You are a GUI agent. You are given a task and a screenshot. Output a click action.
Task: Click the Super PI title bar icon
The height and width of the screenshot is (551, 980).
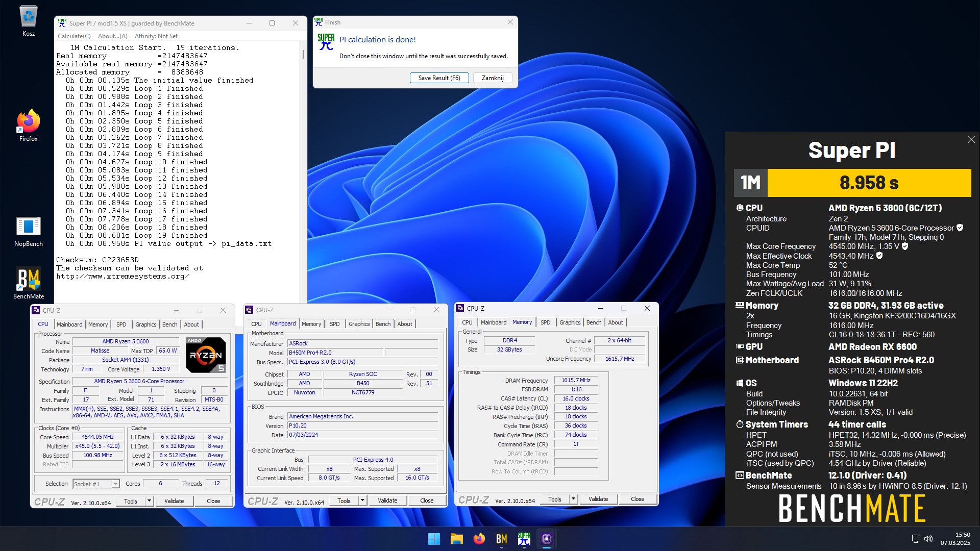(62, 23)
